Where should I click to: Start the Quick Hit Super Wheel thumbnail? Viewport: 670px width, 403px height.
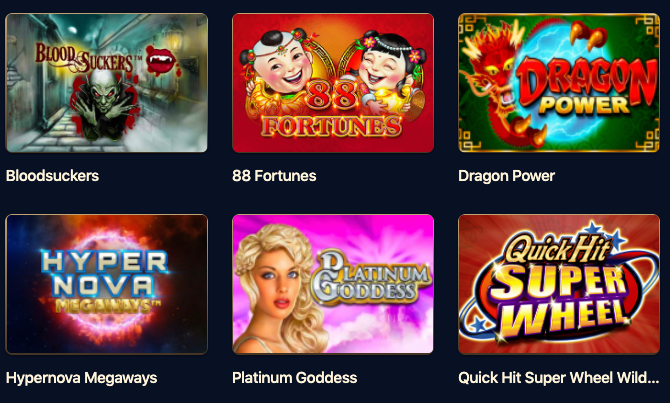point(559,284)
